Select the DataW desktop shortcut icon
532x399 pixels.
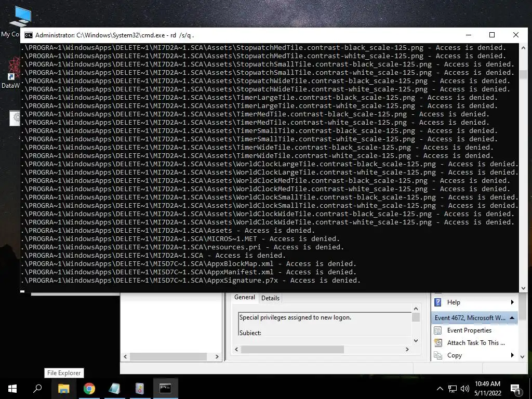(14, 68)
